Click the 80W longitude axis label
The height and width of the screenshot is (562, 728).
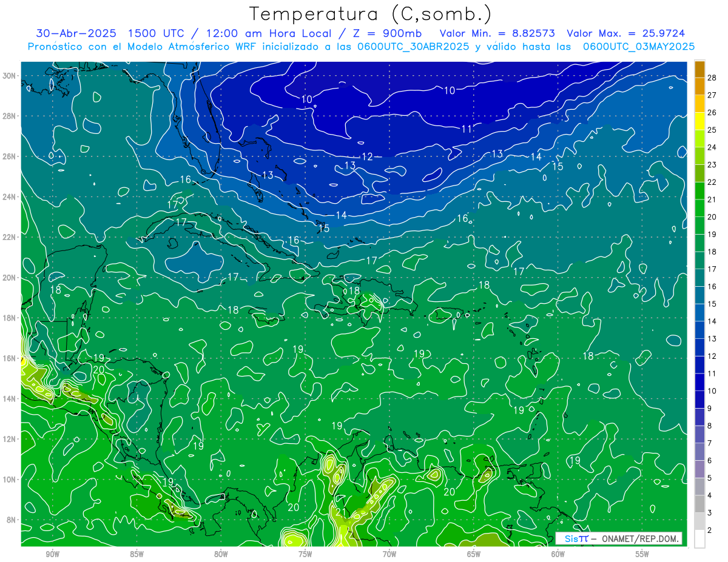[x=221, y=554]
